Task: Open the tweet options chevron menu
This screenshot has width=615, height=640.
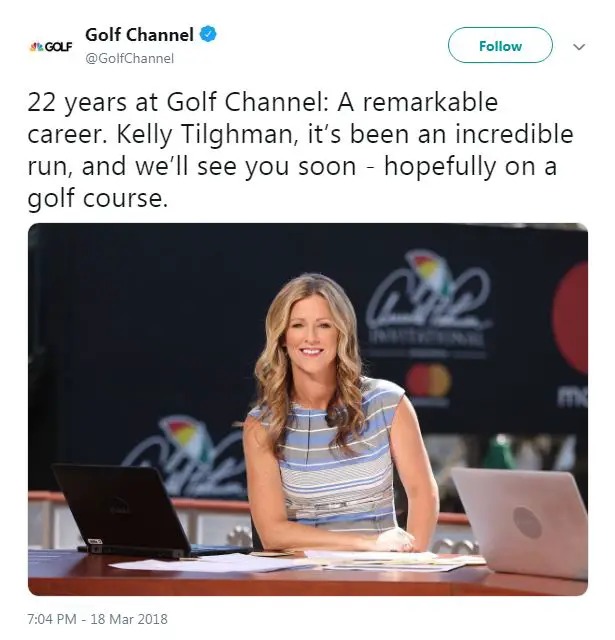Action: [x=579, y=47]
